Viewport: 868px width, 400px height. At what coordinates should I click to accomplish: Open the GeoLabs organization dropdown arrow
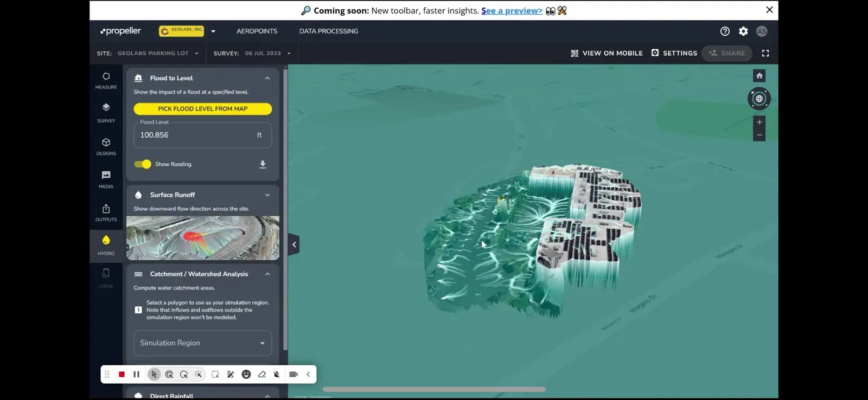(x=213, y=31)
